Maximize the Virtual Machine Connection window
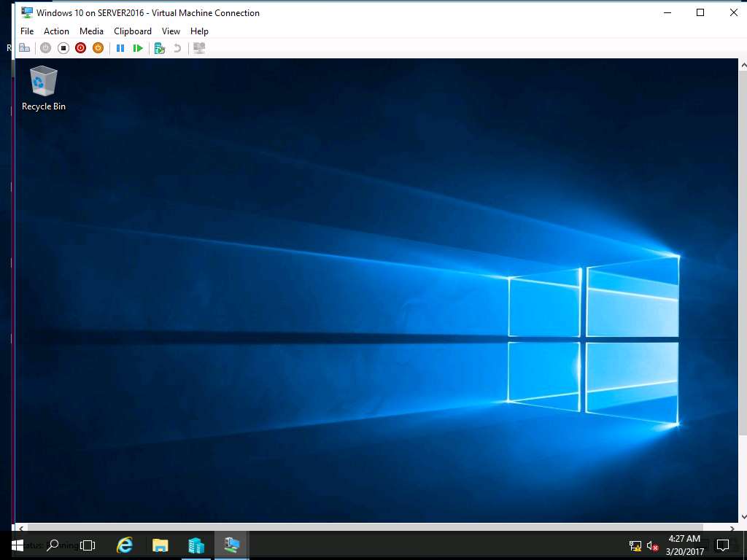 [x=700, y=12]
